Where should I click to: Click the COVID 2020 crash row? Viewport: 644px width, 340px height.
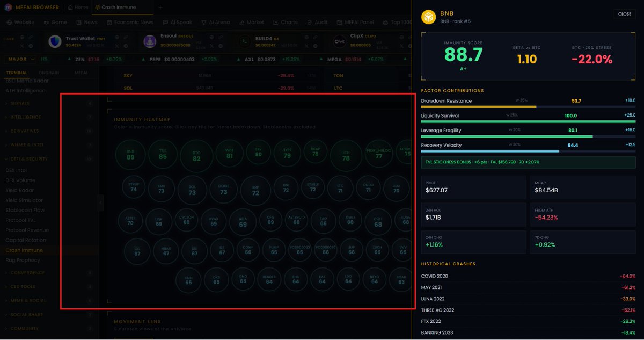tap(529, 276)
